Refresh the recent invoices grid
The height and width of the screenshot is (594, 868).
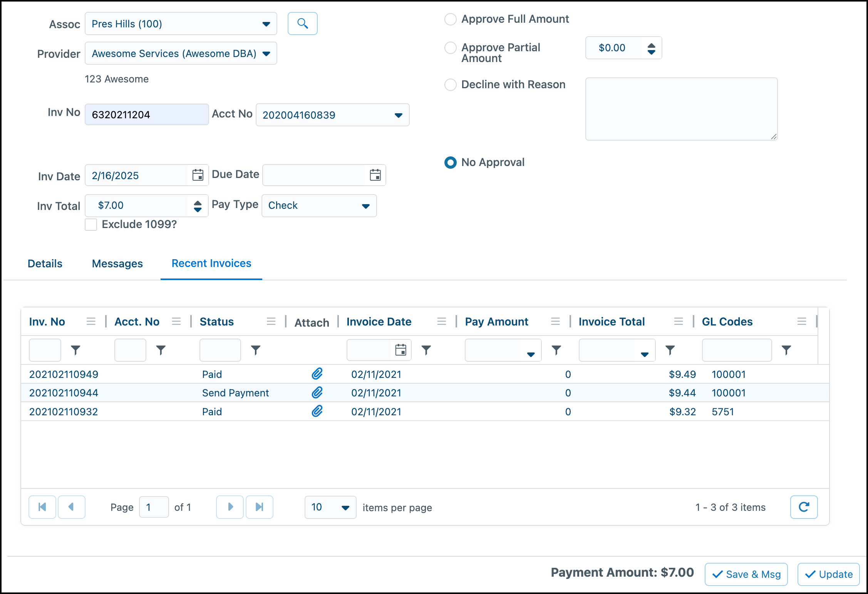(804, 507)
